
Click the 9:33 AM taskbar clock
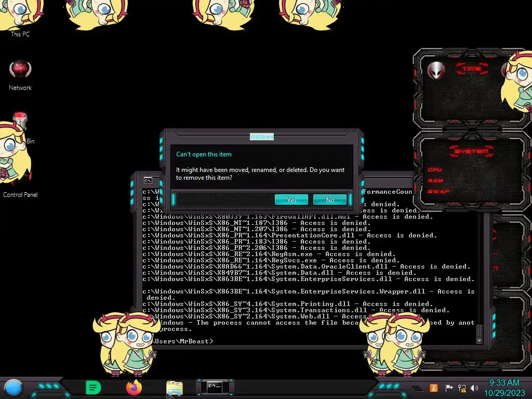tap(504, 383)
